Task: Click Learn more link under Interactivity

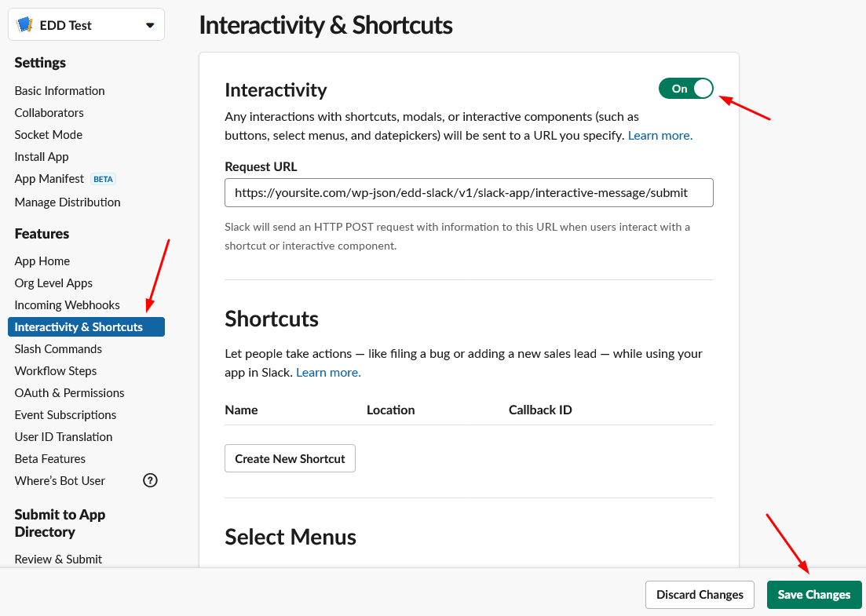Action: coord(660,136)
